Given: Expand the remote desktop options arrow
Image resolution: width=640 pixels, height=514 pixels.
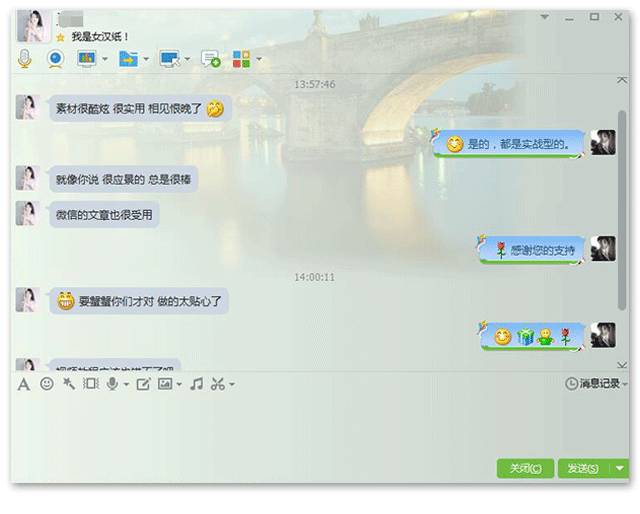Looking at the screenshot, I should coord(187,59).
